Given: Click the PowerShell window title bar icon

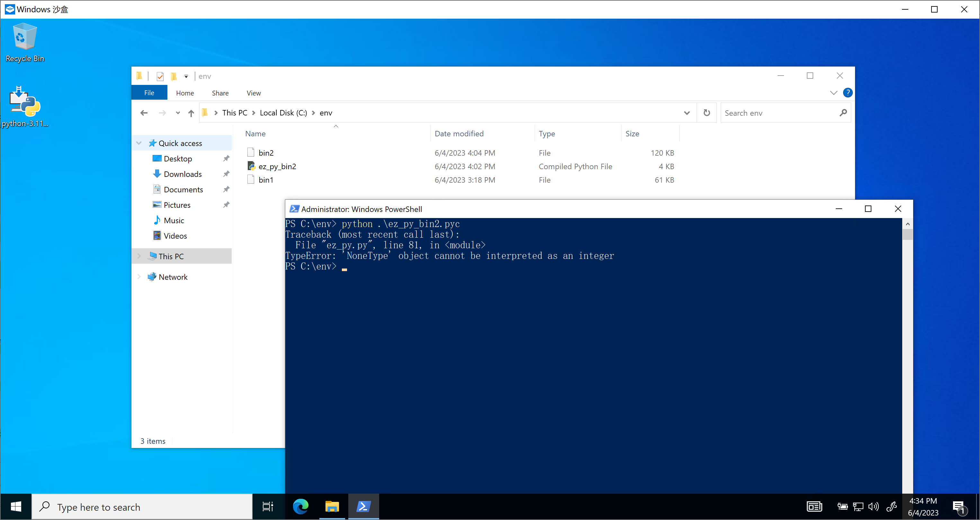Looking at the screenshot, I should [x=294, y=209].
